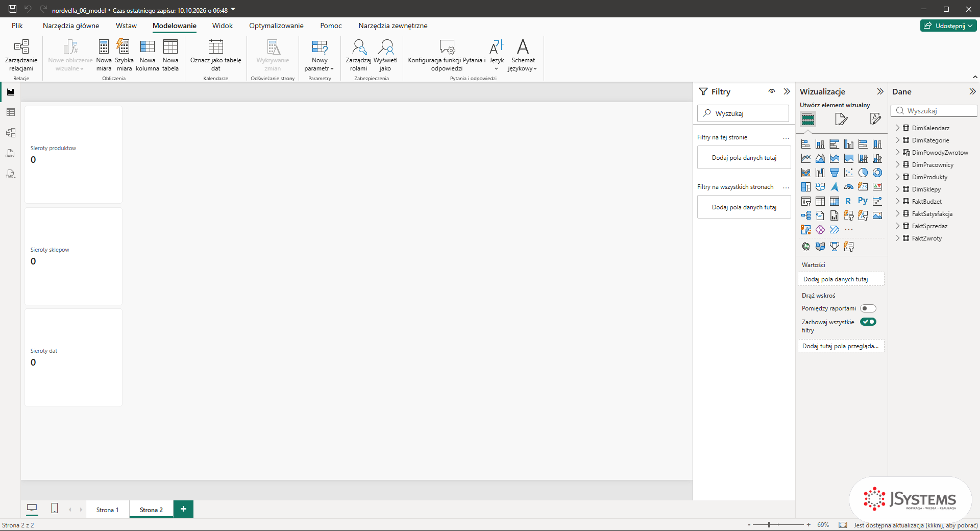Open the Plik menu
Viewport: 980px width, 531px height.
pyautogui.click(x=17, y=26)
